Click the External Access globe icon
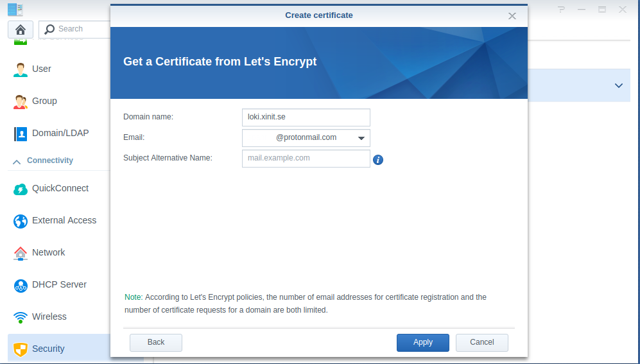This screenshot has height=364, width=640. tap(20, 221)
